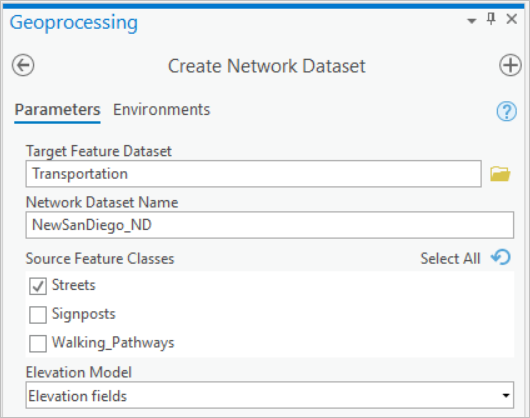Image resolution: width=530 pixels, height=418 pixels.
Task: Click the Source Feature Classes label
Action: coord(100,259)
